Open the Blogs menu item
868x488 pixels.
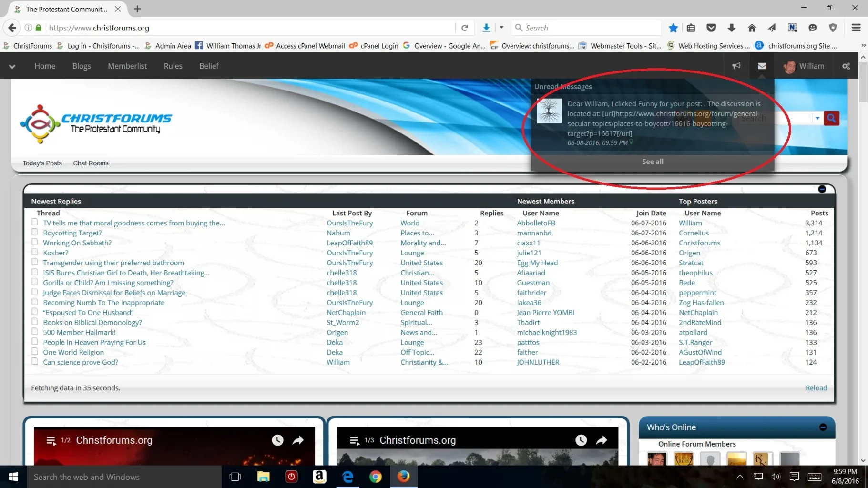[82, 66]
